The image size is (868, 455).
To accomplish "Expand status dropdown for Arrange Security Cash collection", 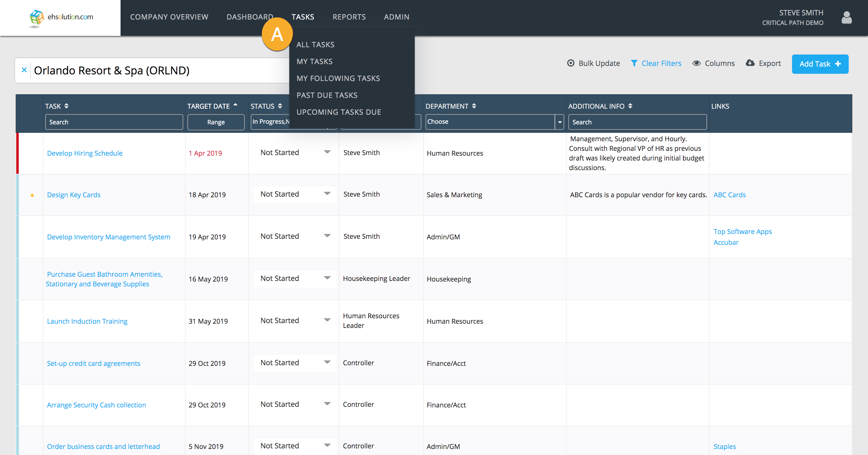I will pos(327,404).
